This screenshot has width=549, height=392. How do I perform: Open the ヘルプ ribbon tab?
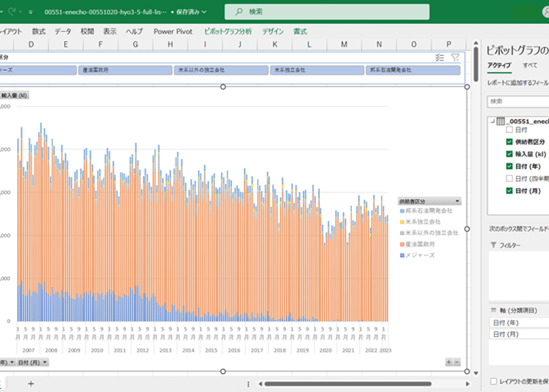tap(134, 31)
